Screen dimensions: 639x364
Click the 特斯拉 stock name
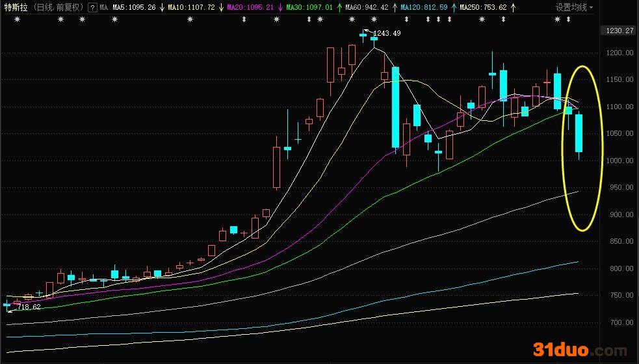click(x=15, y=8)
